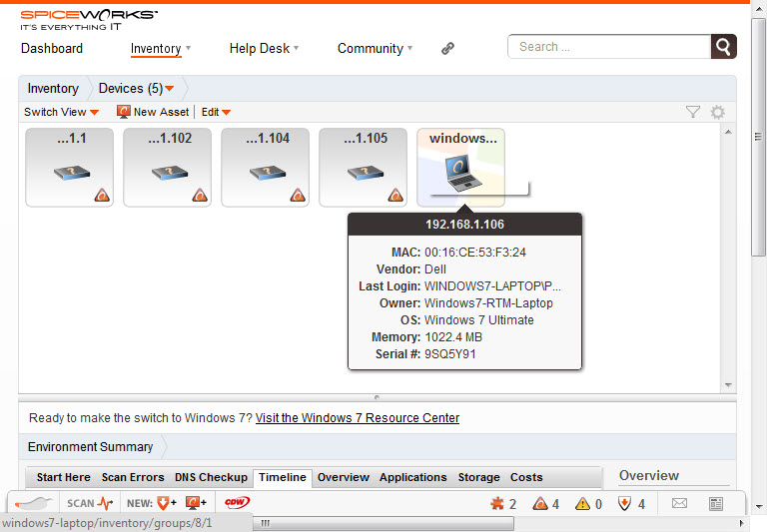Click the envelope mail icon
Screen dimensions: 767x532
(679, 503)
